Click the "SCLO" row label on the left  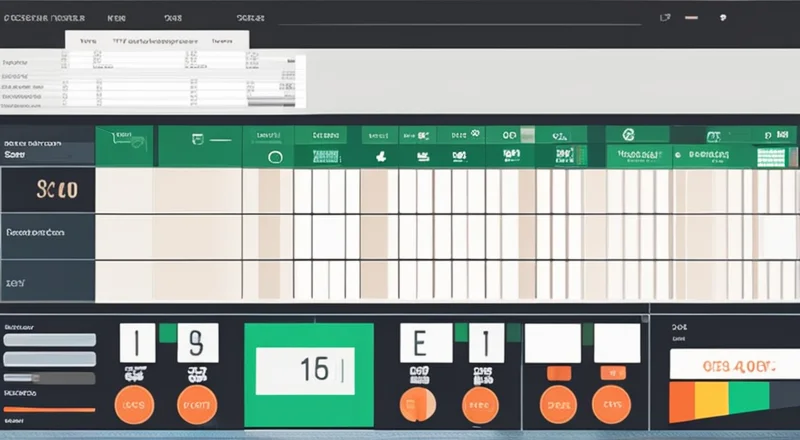[48, 189]
